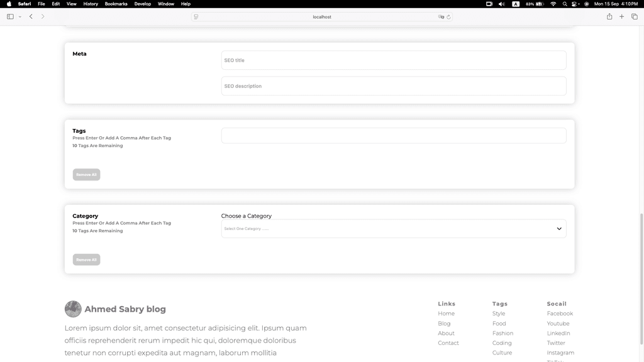Click Remove All in the Category card
The height and width of the screenshot is (362, 644).
coord(86,260)
